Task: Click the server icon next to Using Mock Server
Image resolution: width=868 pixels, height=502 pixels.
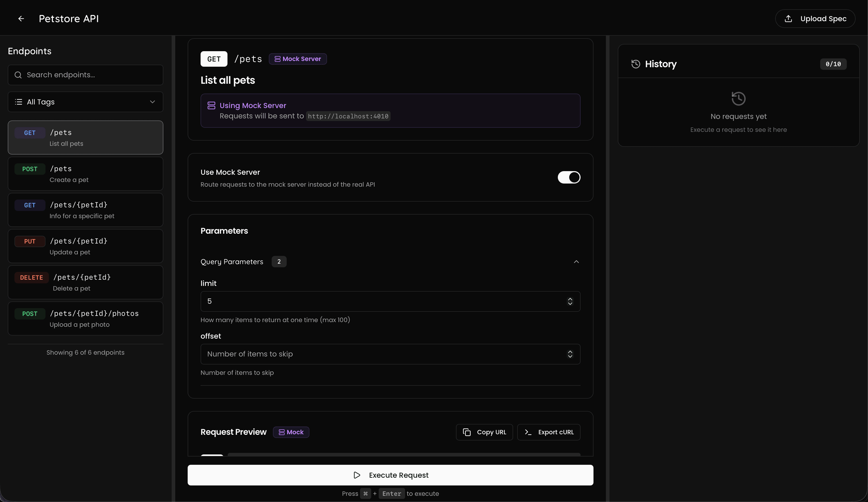Action: tap(211, 105)
